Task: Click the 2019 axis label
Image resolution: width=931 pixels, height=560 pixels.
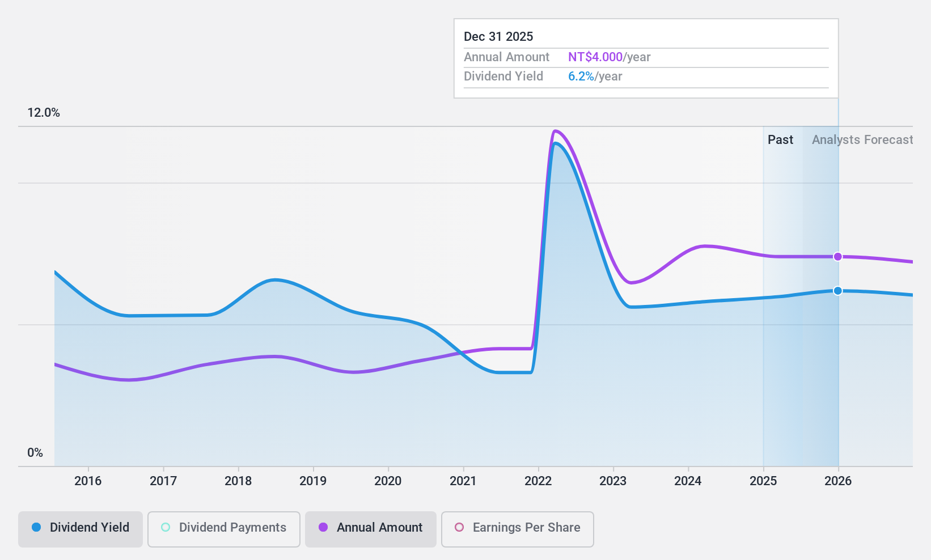Action: pos(313,481)
